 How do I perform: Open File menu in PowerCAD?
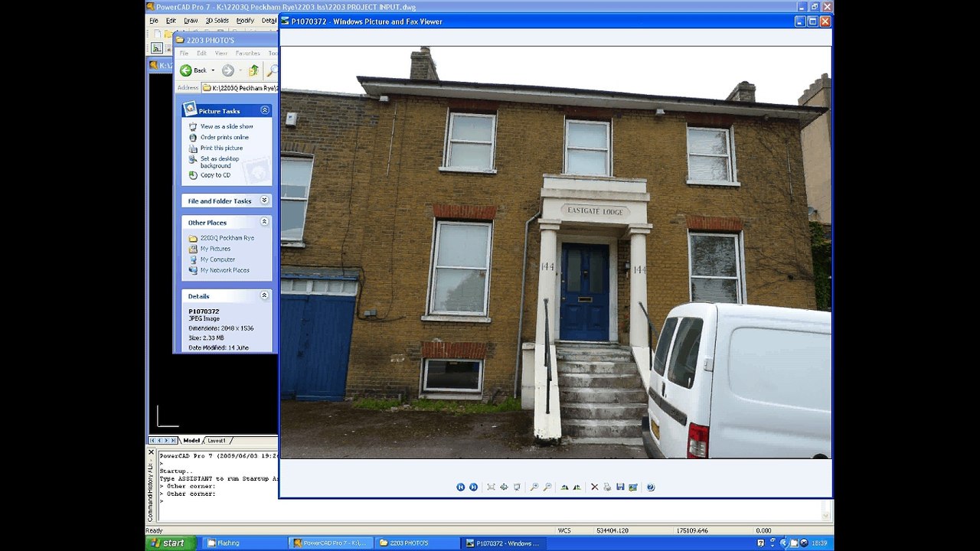click(x=154, y=21)
